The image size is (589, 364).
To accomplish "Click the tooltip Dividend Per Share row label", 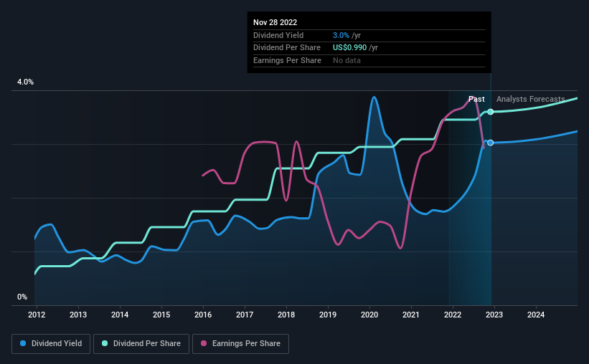I will (x=287, y=48).
